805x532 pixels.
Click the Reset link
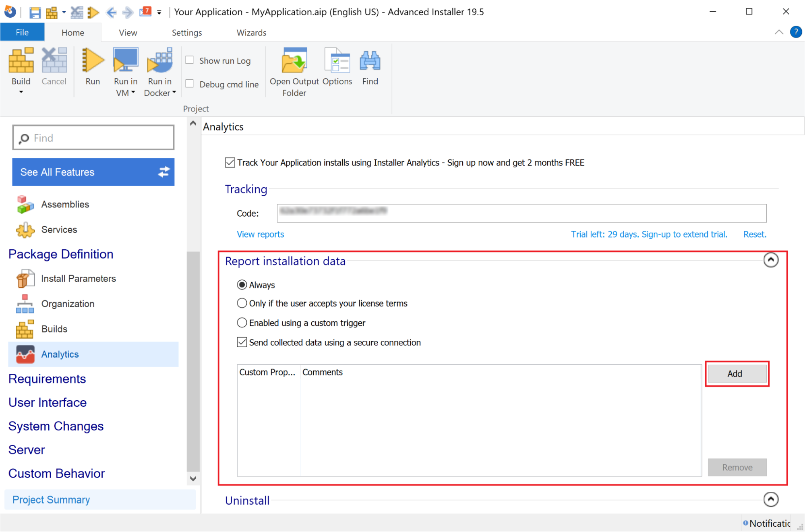pyautogui.click(x=755, y=234)
